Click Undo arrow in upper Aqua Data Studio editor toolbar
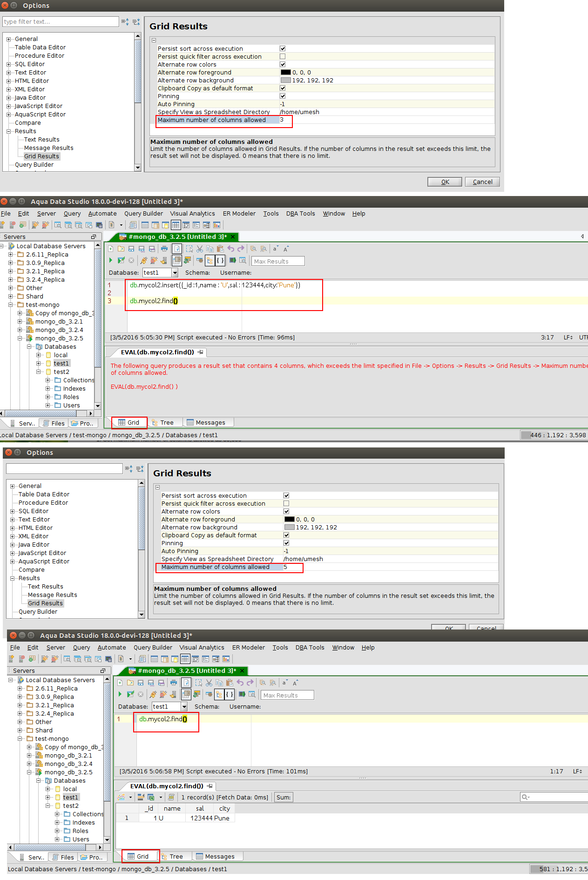The image size is (588, 880). [230, 249]
